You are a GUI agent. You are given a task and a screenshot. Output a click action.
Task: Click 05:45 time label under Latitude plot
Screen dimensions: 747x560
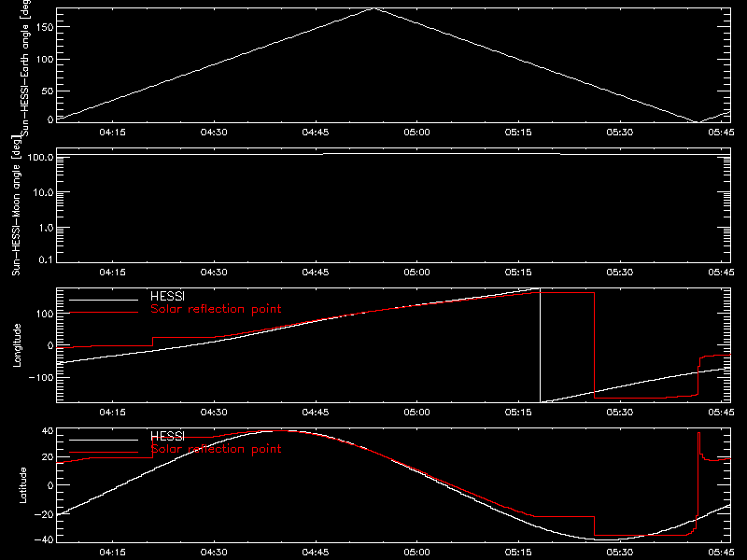coord(721,552)
